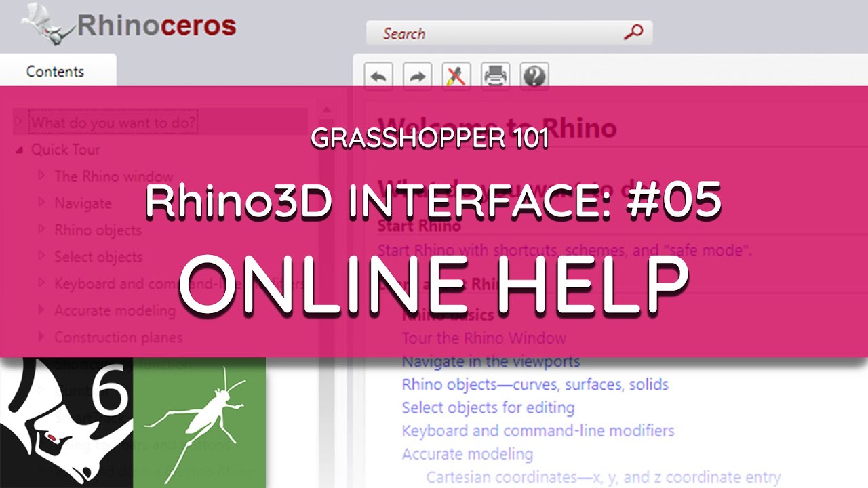Screen dimensions: 868x488
Task: Open 'The Rhino window' contents entry
Action: tap(114, 176)
